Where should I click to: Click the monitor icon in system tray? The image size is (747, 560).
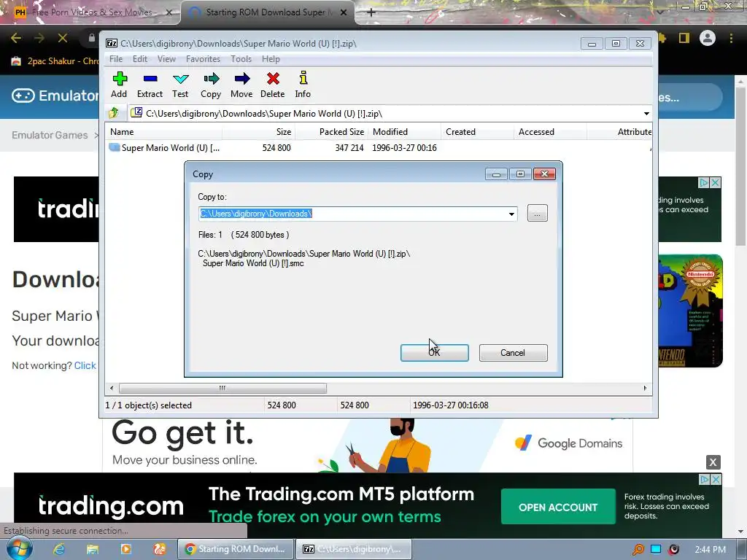point(656,549)
